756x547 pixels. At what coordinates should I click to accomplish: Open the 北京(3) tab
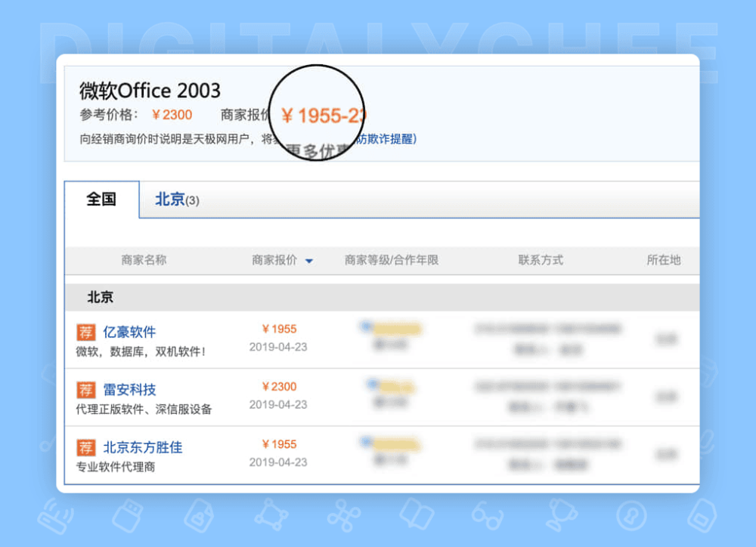click(x=177, y=199)
